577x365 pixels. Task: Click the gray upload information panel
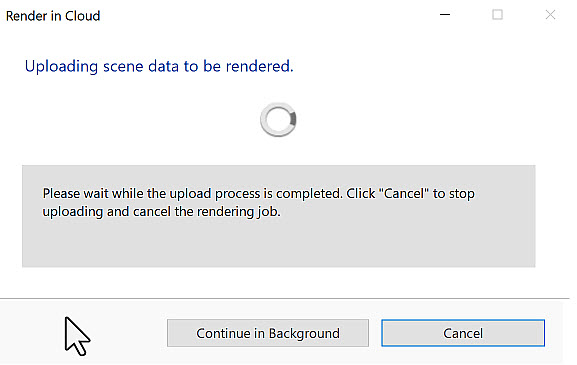click(279, 216)
